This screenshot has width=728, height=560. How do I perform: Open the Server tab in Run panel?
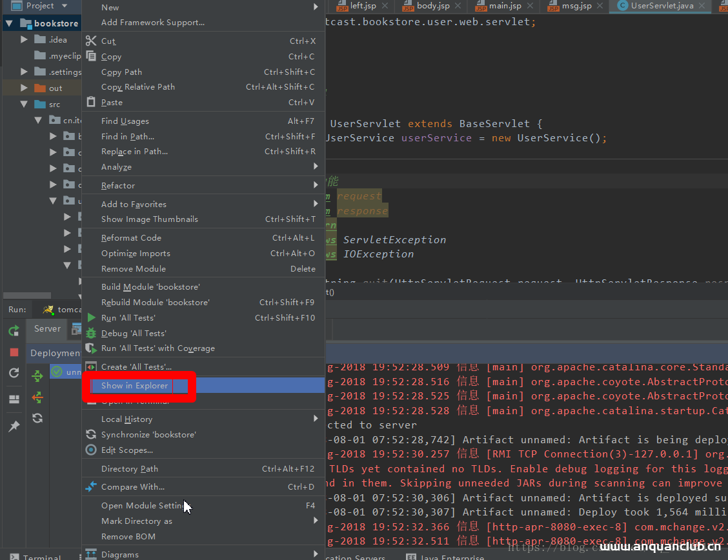click(x=47, y=328)
